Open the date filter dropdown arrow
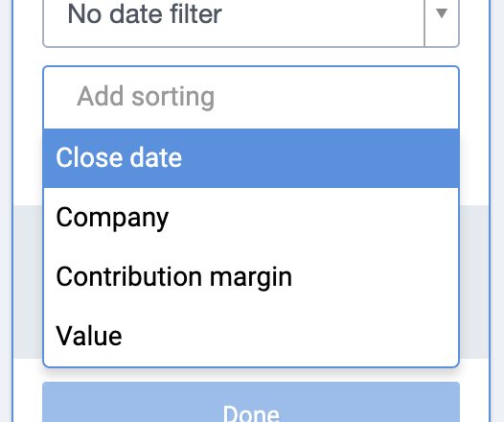Image resolution: width=504 pixels, height=422 pixels. pos(442,13)
